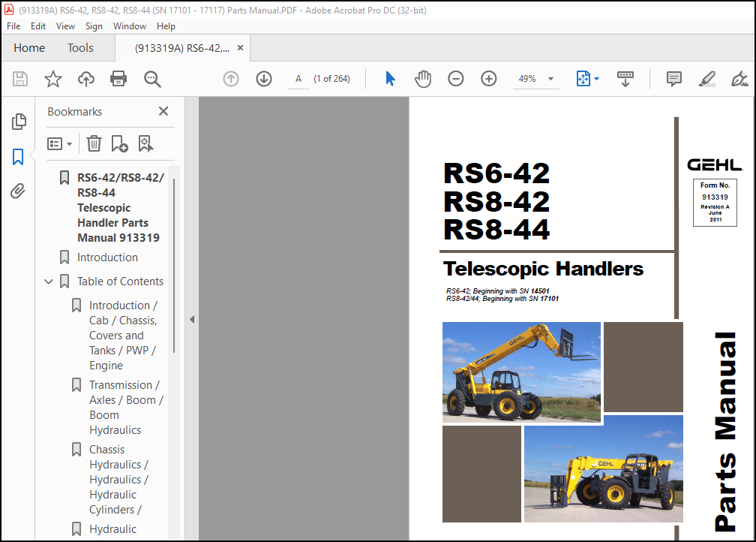The image size is (756, 542).
Task: Click the 'Telescopic Handlers' heading text
Action: [x=543, y=269]
